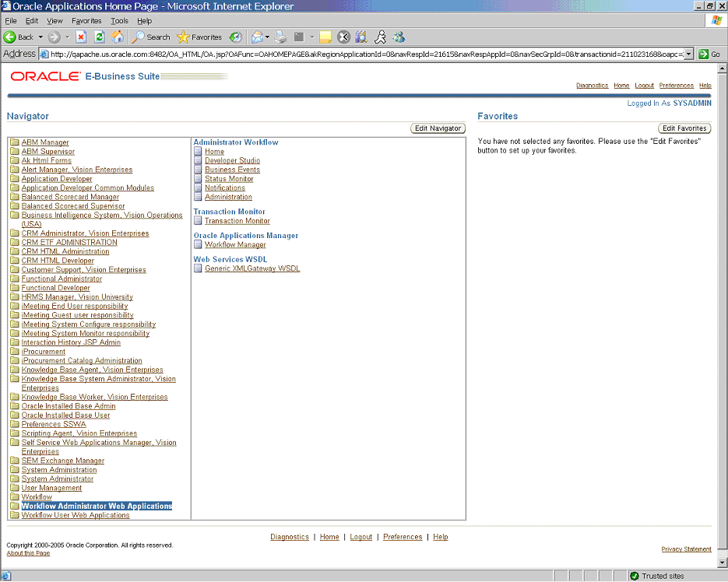The height and width of the screenshot is (582, 728).
Task: Click the gray Edit square toolbar icon
Action: coord(299,37)
